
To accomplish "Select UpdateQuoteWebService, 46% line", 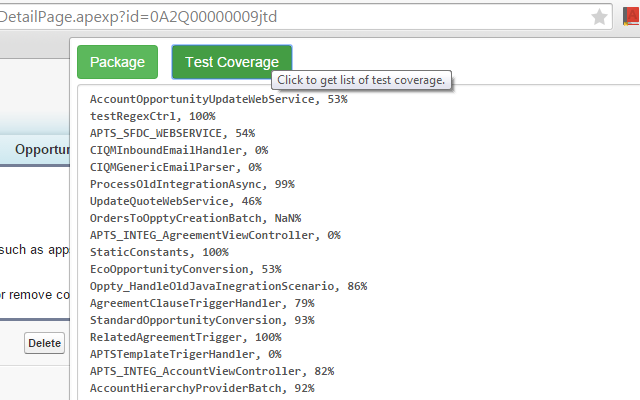I will [x=176, y=201].
